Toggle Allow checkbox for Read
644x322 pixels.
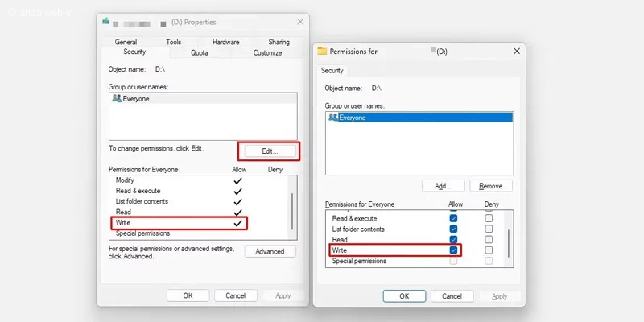(x=453, y=239)
